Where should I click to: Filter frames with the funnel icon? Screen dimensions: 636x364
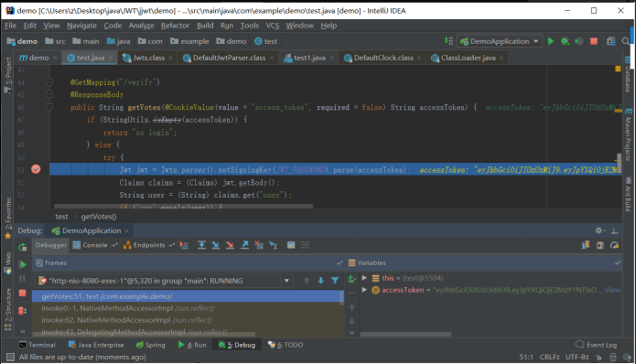coord(335,281)
